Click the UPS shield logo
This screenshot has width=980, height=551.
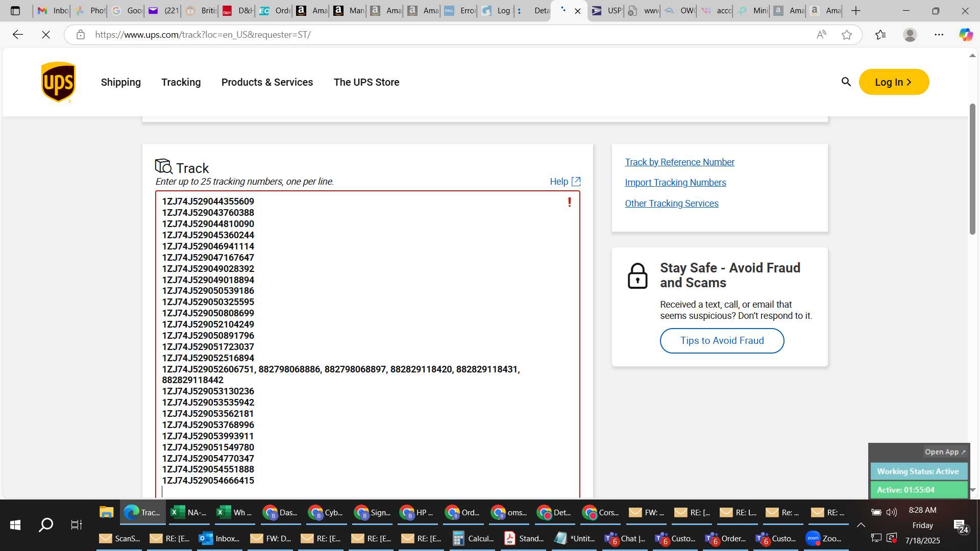pos(58,82)
